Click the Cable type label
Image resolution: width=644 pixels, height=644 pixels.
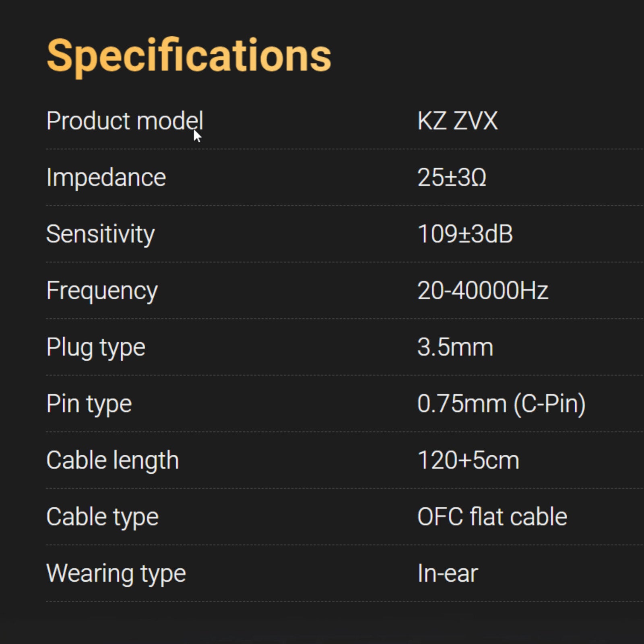point(102,517)
